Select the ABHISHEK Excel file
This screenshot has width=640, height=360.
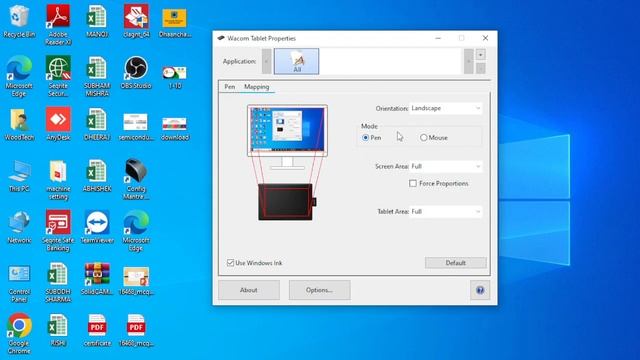coord(97,176)
